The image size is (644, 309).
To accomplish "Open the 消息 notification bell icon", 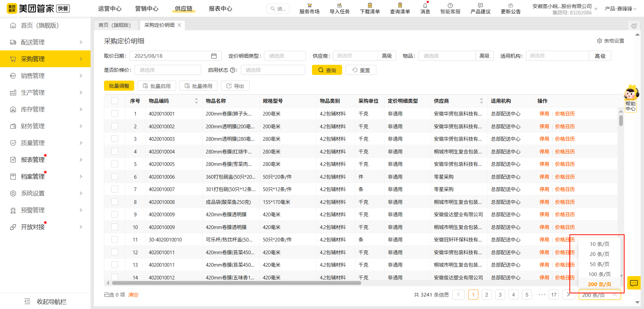I will (425, 8).
